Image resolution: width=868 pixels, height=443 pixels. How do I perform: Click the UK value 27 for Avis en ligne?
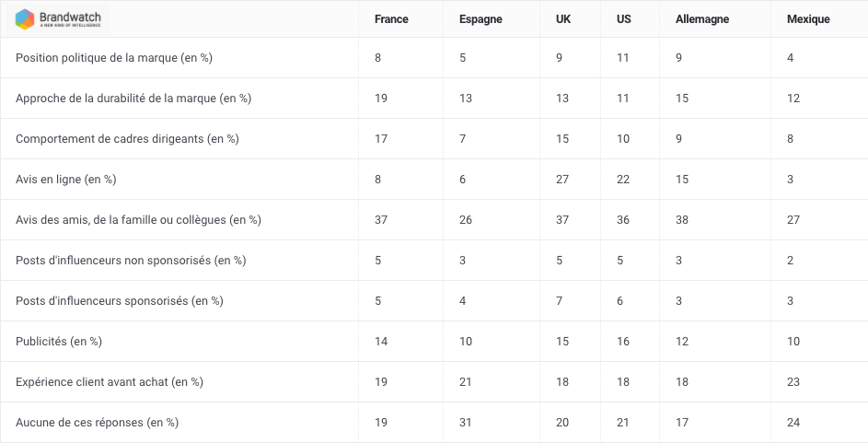561,180
